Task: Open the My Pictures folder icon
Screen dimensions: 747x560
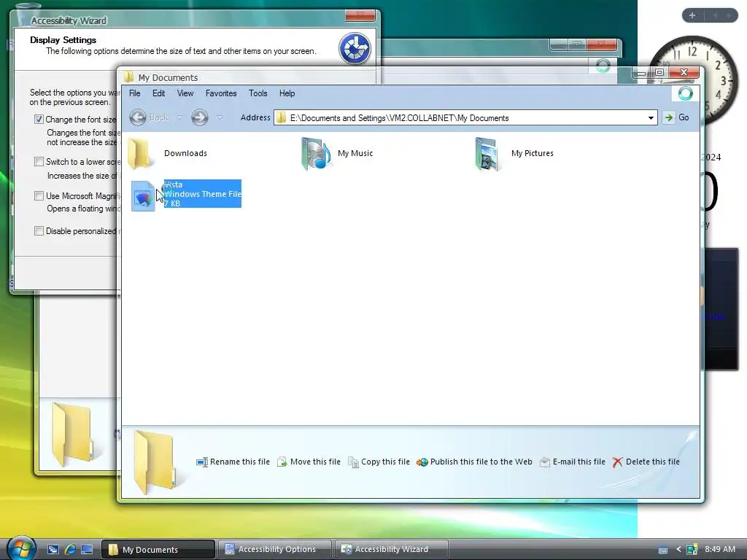Action: tap(488, 153)
